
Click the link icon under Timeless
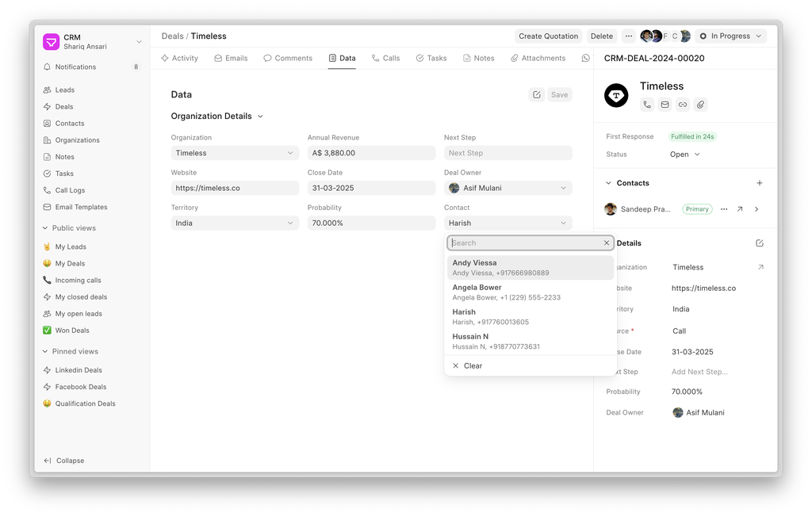coord(683,105)
